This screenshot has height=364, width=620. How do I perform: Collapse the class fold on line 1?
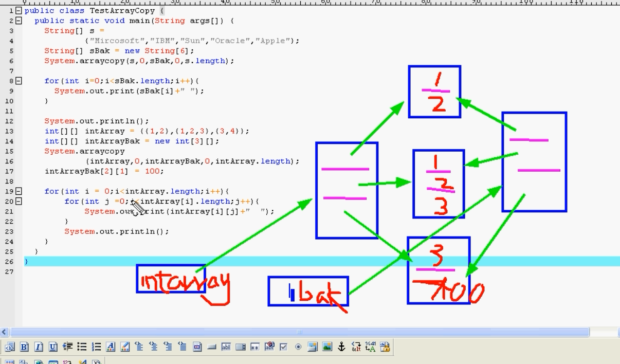(19, 10)
